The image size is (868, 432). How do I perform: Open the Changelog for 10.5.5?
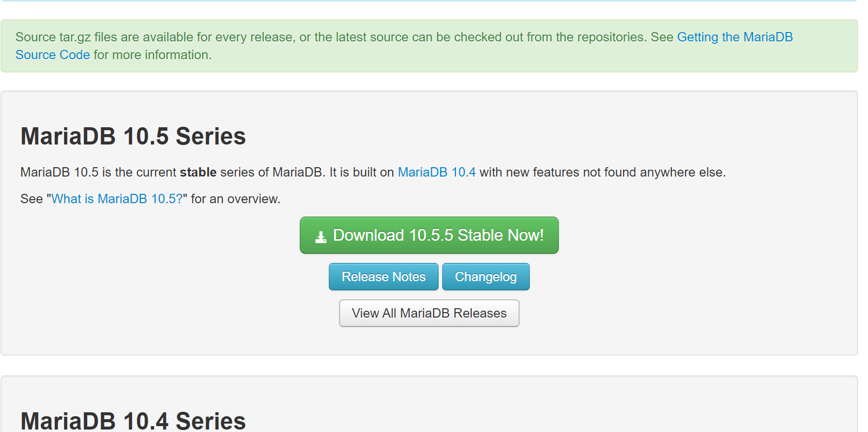486,277
